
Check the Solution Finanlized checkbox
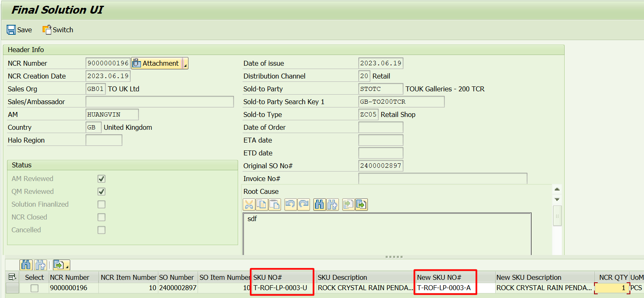pos(101,205)
